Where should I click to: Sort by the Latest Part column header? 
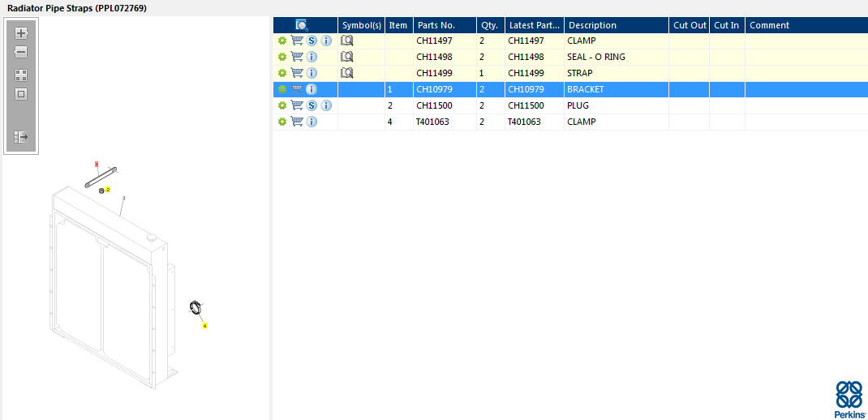(535, 25)
